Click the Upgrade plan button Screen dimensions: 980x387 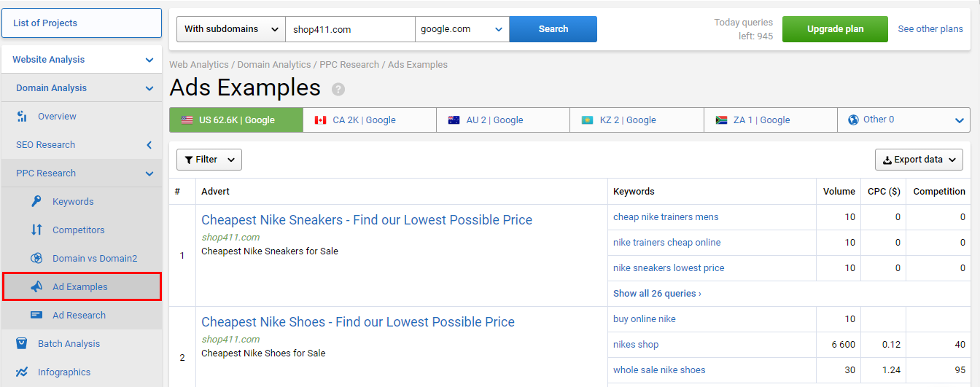pyautogui.click(x=836, y=29)
